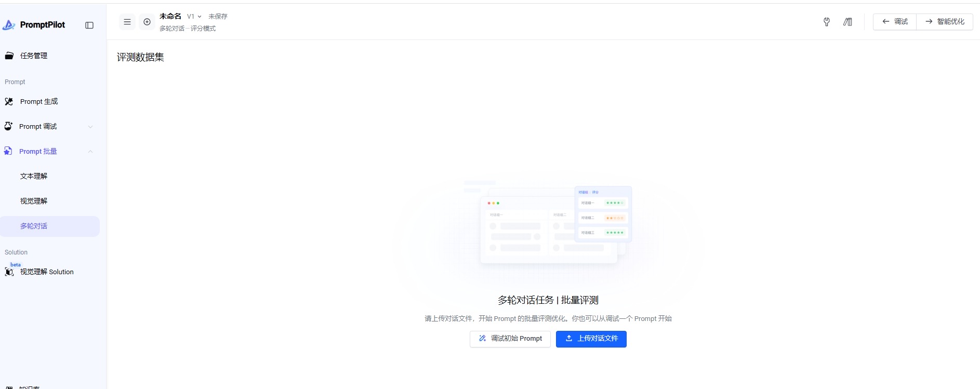Click the library books icon in top toolbar

847,22
